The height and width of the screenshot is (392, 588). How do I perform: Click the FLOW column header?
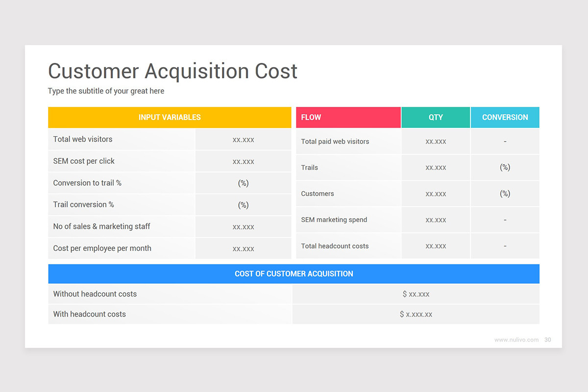click(348, 118)
